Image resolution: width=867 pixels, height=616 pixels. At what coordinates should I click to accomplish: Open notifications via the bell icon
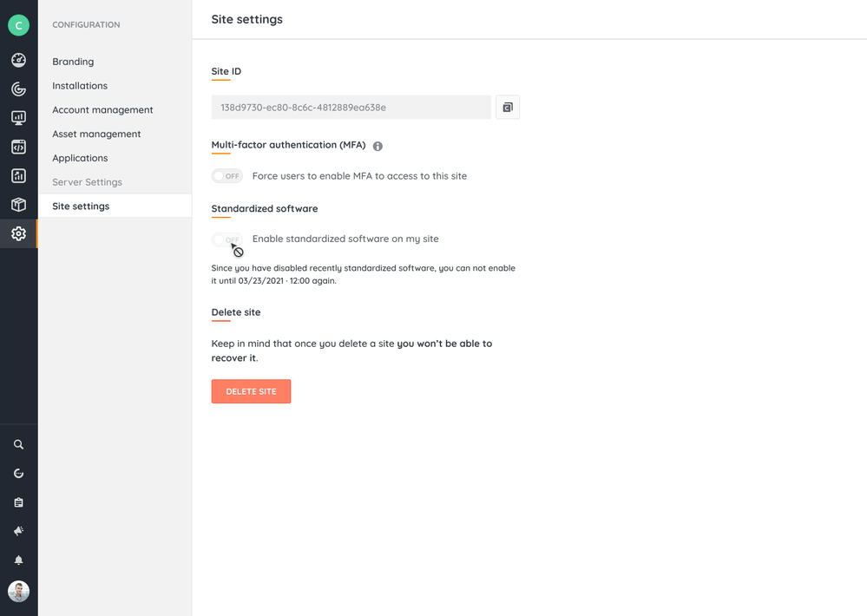tap(18, 560)
